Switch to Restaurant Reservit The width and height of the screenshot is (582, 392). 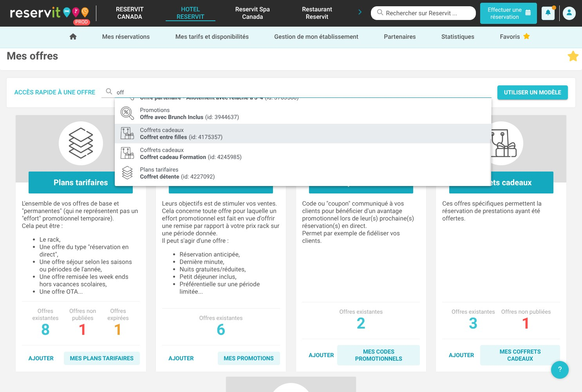317,13
